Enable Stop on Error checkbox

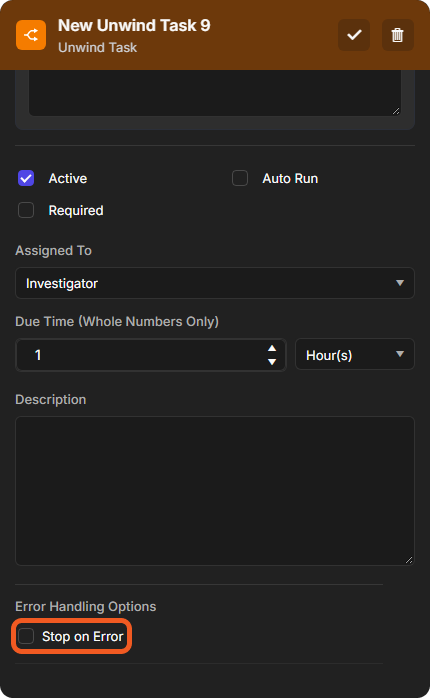26,636
